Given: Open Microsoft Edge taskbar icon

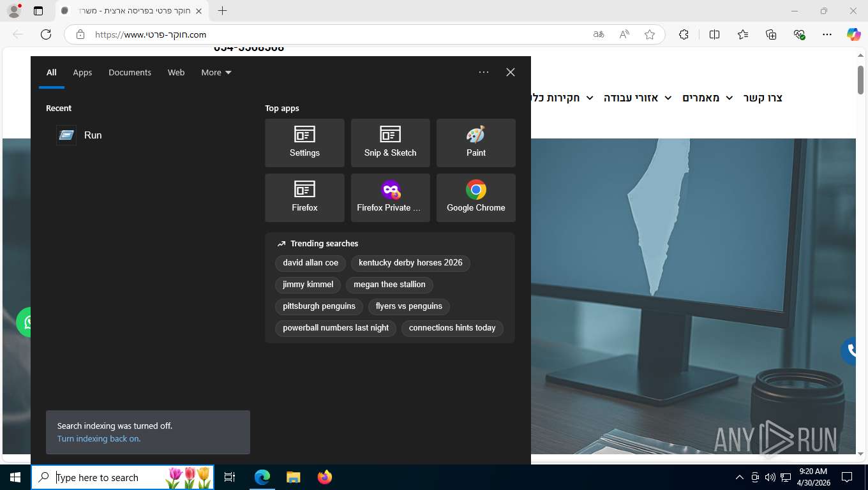Looking at the screenshot, I should coord(262,477).
